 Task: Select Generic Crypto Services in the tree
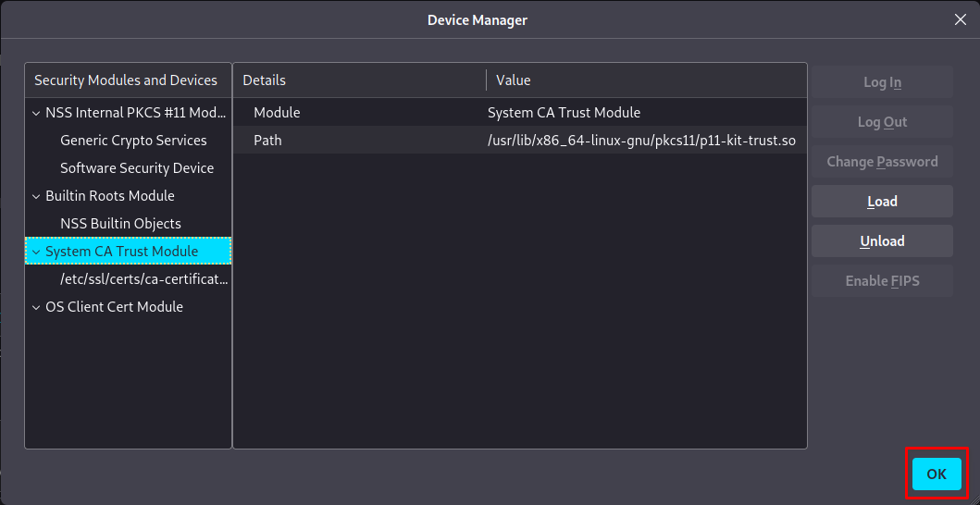tap(133, 141)
